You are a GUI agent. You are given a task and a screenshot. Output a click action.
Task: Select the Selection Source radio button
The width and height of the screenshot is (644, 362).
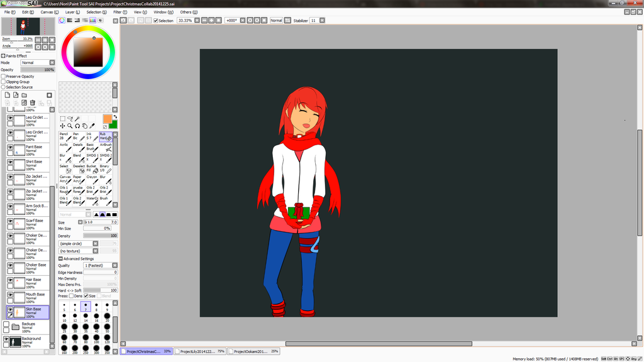pos(3,87)
